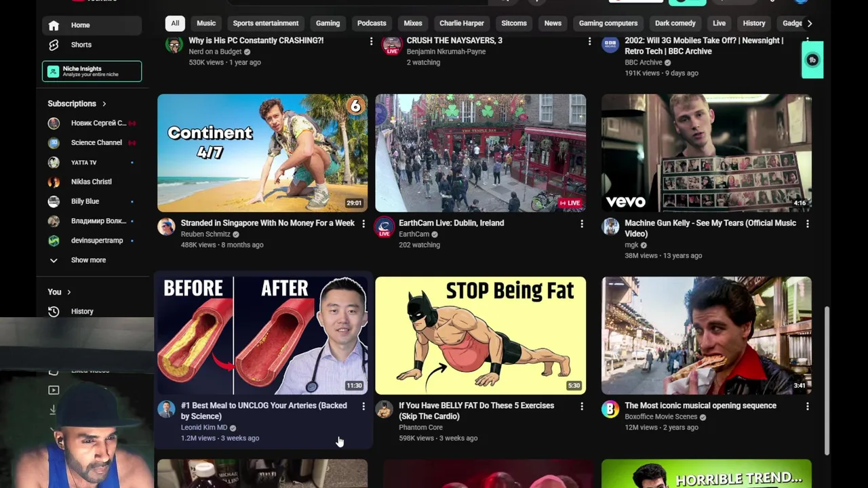Open more options for Stranded in Singapore
Image resolution: width=868 pixels, height=488 pixels.
coord(363,224)
